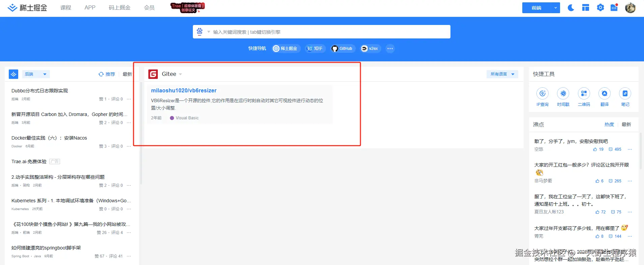Launch the 时间戳 timestamp tool
644x265 pixels.
(563, 94)
